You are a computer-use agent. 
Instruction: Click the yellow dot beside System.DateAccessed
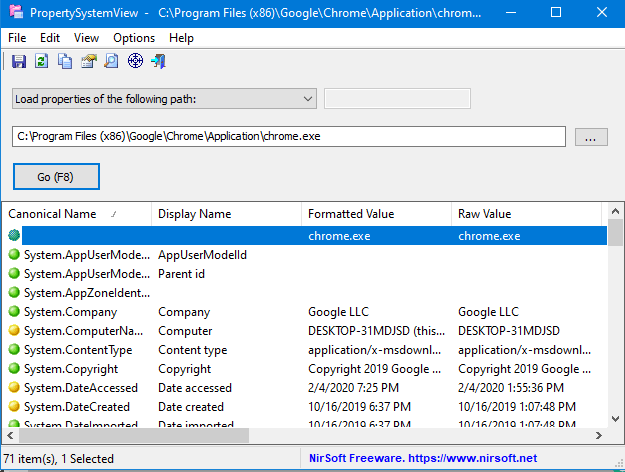(x=14, y=388)
